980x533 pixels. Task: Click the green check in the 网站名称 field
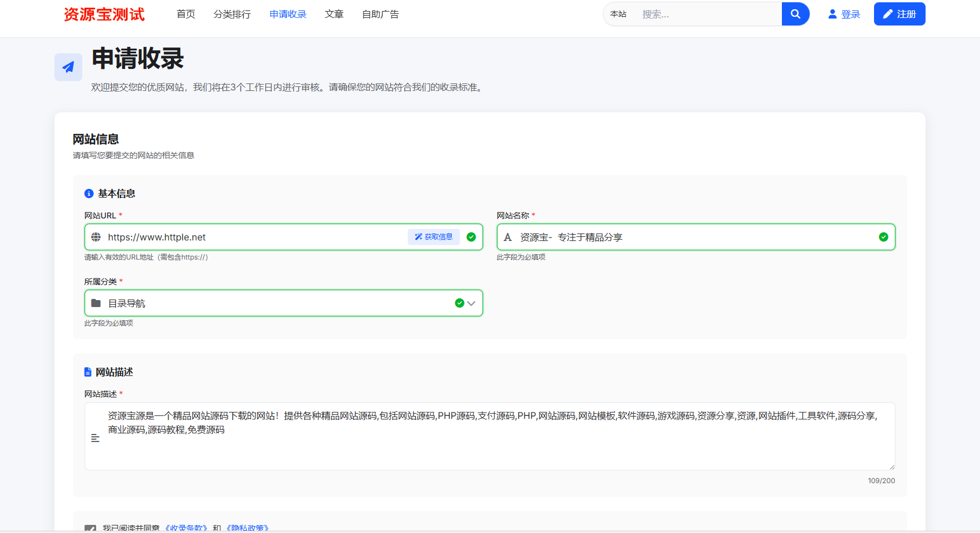884,237
